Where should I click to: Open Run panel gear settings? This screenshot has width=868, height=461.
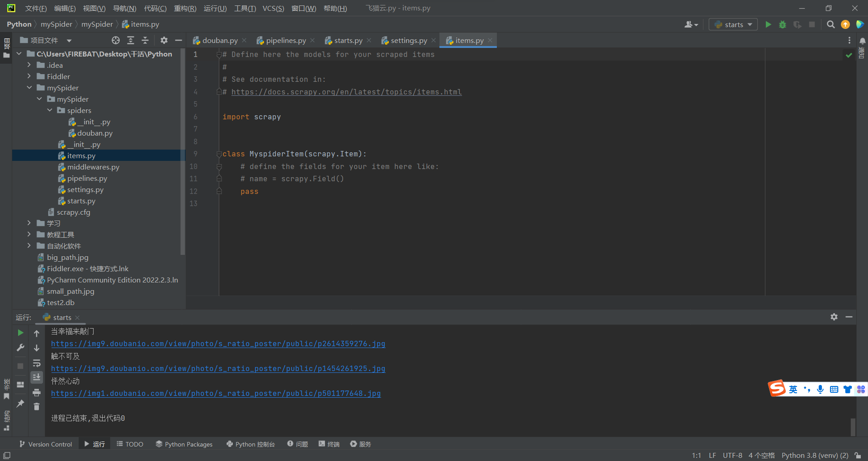(x=834, y=317)
